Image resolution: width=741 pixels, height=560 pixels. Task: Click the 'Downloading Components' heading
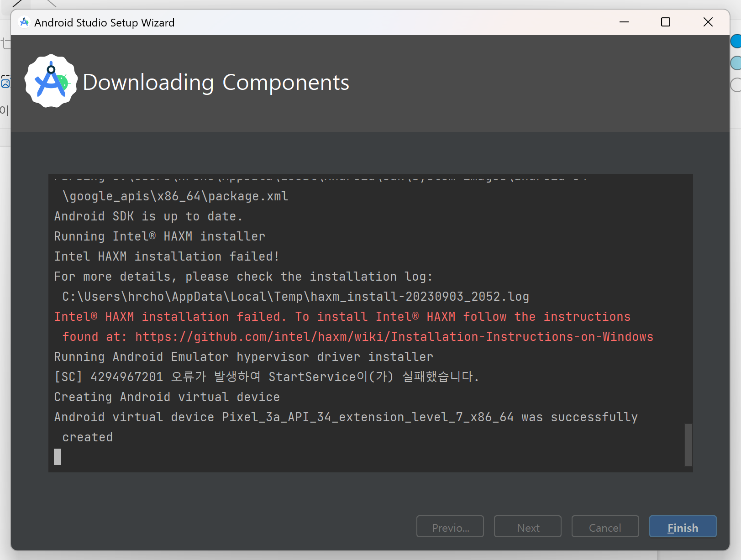click(216, 83)
